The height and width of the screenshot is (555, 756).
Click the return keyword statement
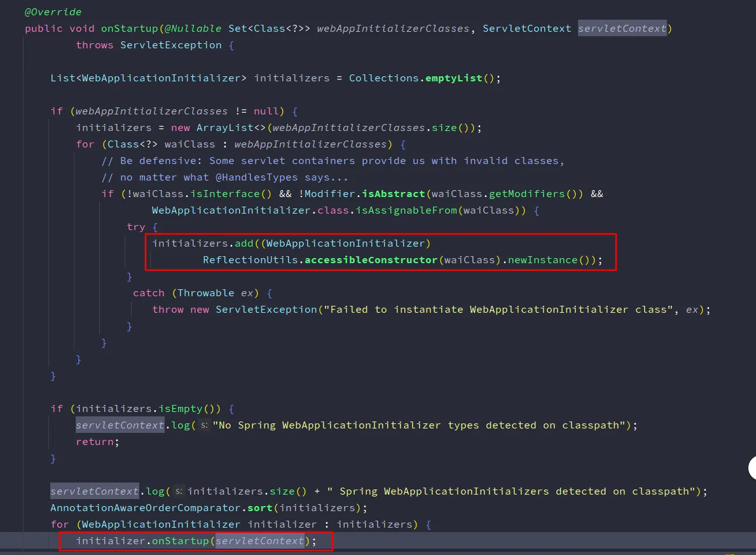pos(97,442)
